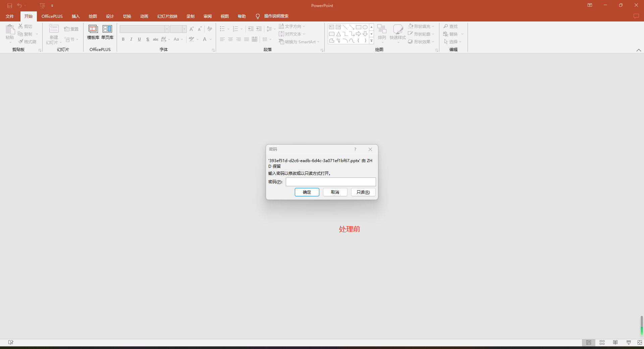Click the 模板库 template library icon

tap(93, 29)
